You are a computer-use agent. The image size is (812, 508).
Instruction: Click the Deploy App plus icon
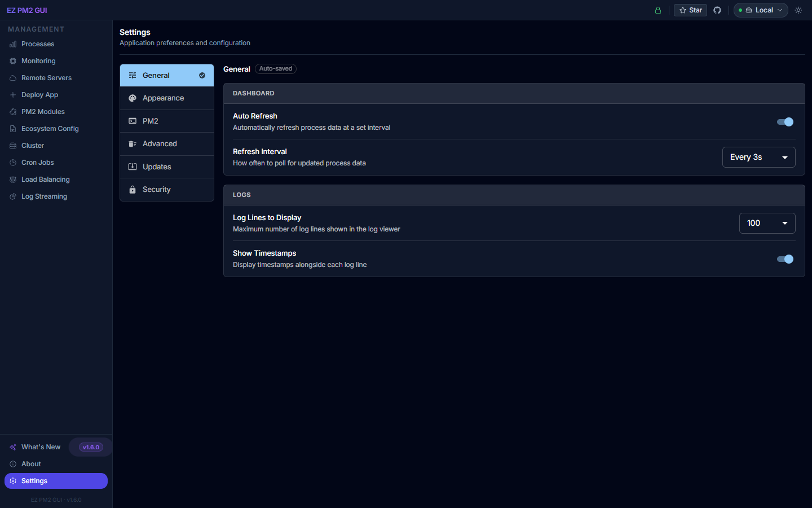13,95
